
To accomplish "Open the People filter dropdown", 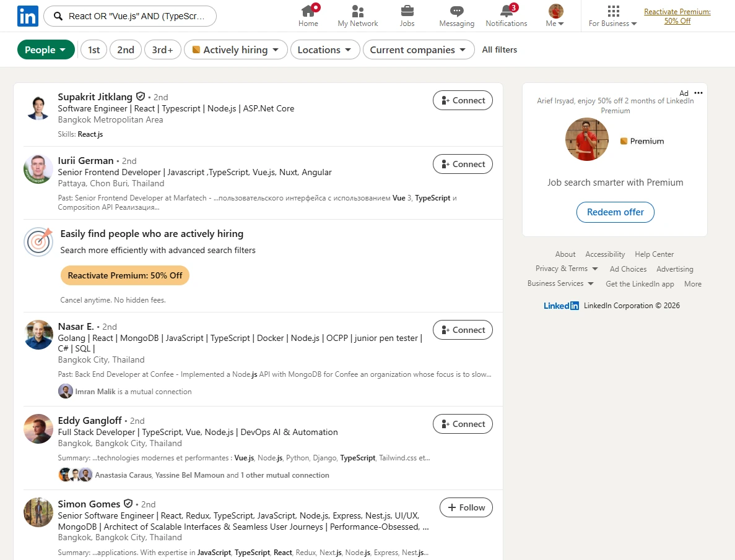I will pyautogui.click(x=46, y=50).
